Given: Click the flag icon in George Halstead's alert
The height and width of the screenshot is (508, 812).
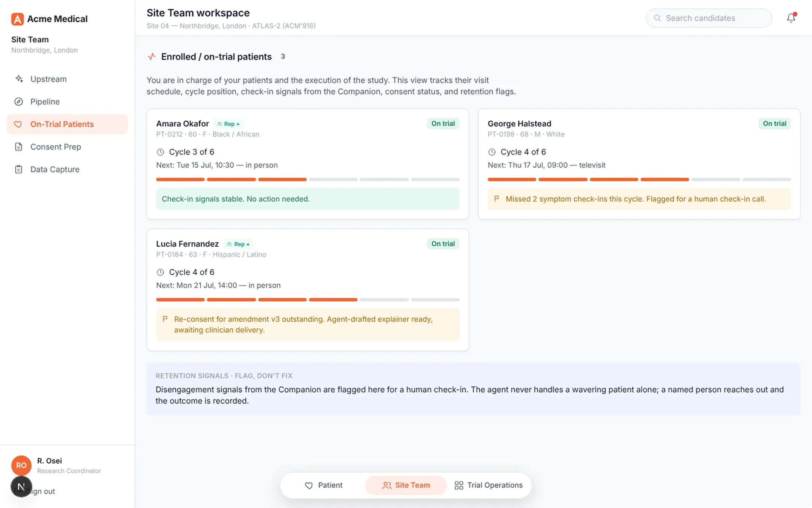Looking at the screenshot, I should coord(497,199).
